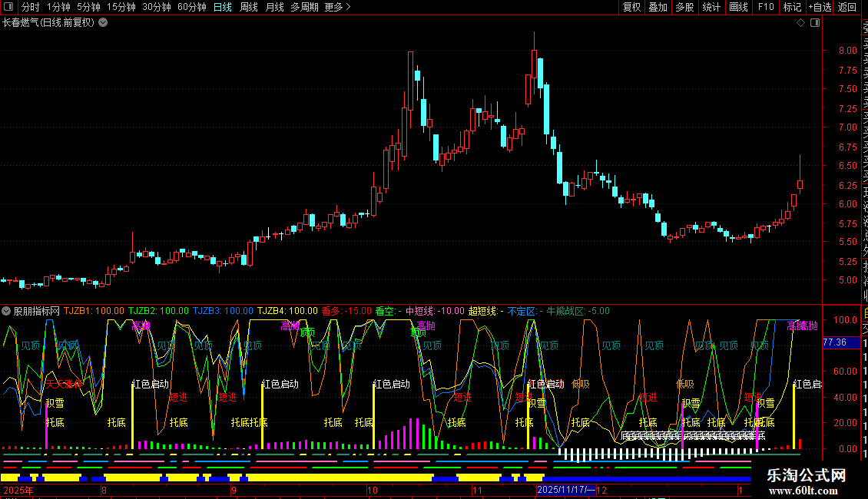The height and width of the screenshot is (499, 868).
Task: Open the 多股 multi-stock view
Action: 684,7
